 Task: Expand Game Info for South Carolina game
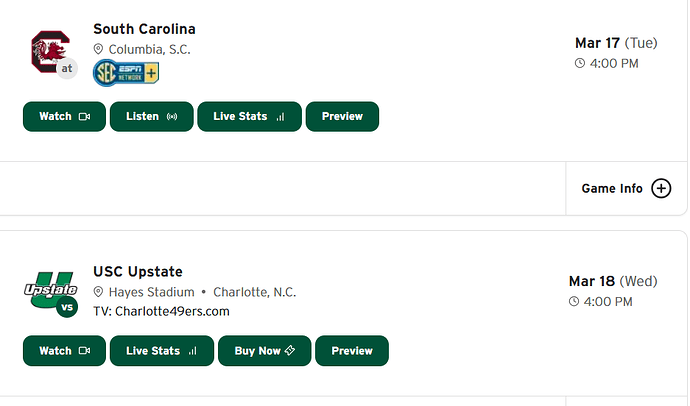(x=626, y=188)
